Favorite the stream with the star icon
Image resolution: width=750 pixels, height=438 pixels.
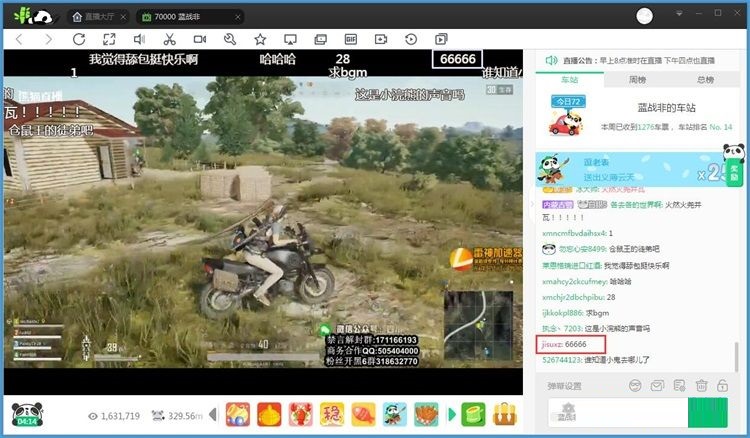[x=260, y=39]
